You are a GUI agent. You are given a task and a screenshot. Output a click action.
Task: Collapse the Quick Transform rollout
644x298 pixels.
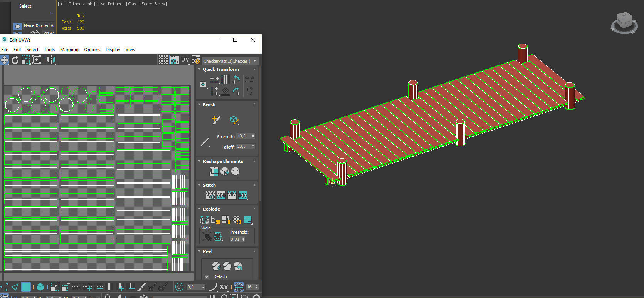(x=199, y=69)
